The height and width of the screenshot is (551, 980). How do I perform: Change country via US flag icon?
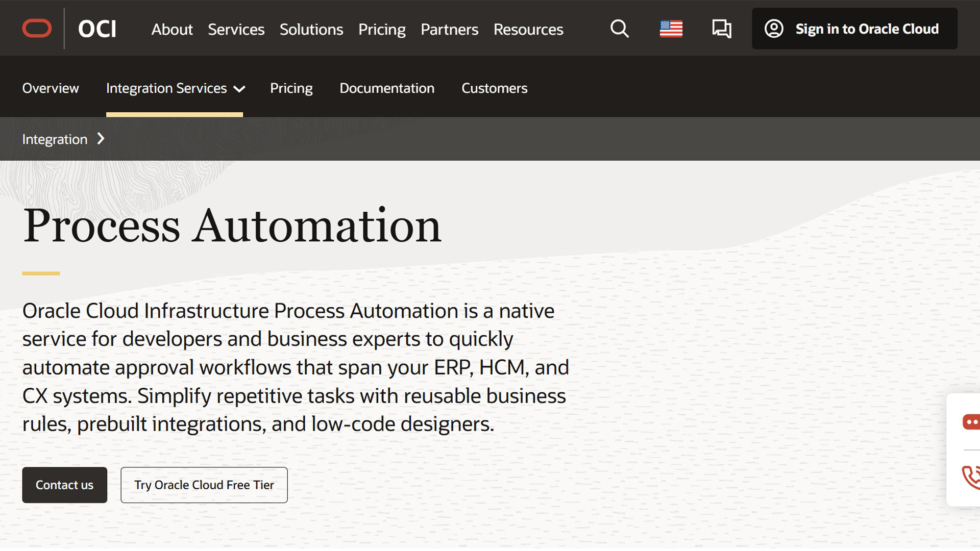click(x=671, y=29)
